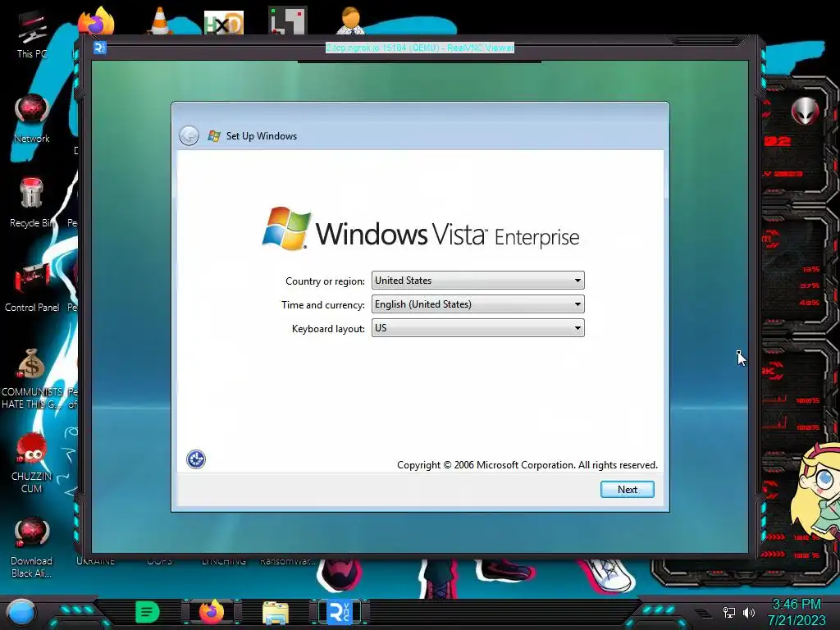This screenshot has width=840, height=630.
Task: Open This PC desktop icon
Action: click(32, 33)
